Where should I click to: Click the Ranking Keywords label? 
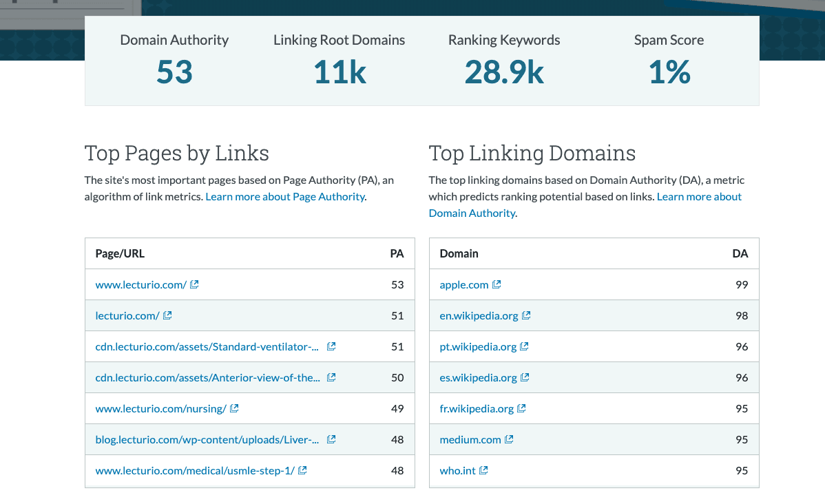[504, 41]
